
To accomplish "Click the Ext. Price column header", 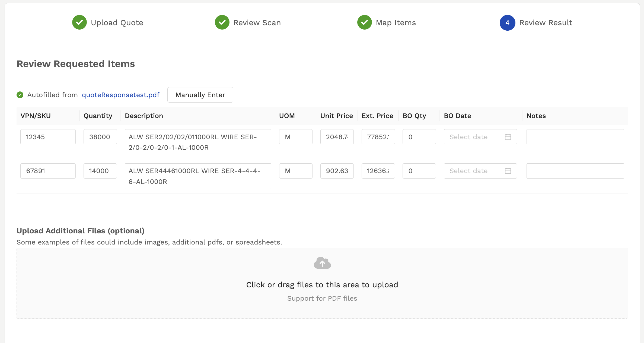I will [377, 116].
